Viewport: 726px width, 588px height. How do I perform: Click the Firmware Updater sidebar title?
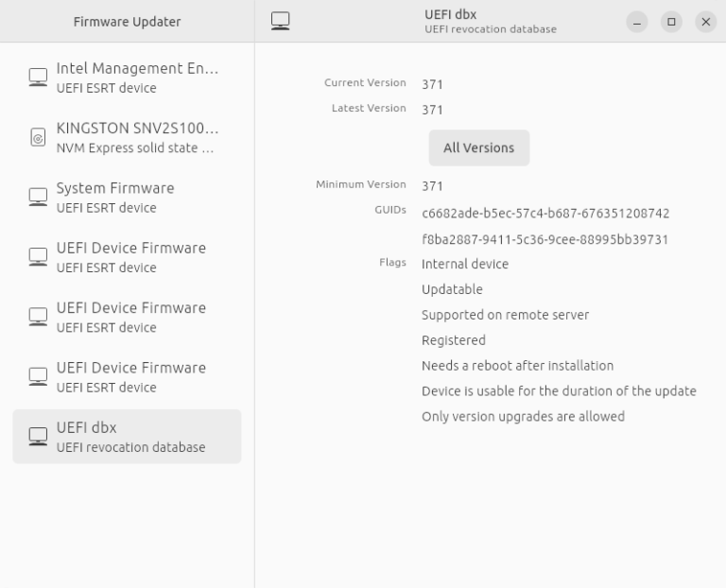(x=127, y=21)
